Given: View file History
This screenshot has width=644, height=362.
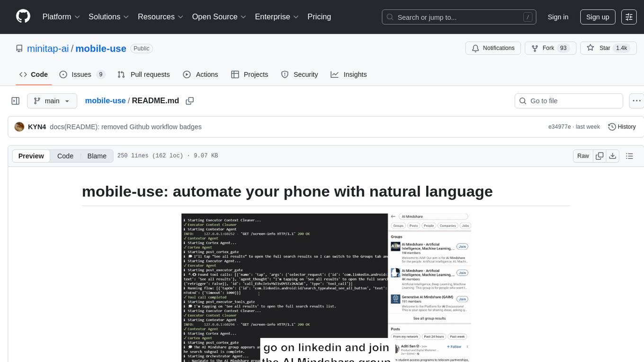Looking at the screenshot, I should coord(622,127).
